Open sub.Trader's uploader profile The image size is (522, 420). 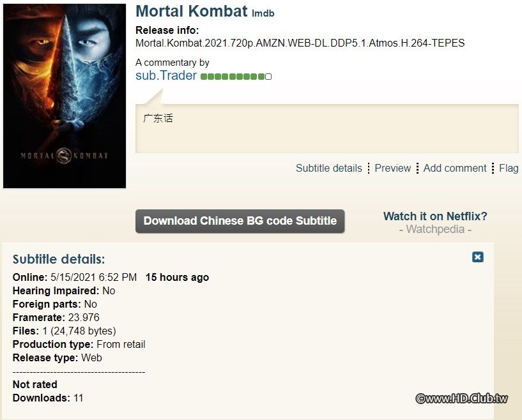click(165, 75)
